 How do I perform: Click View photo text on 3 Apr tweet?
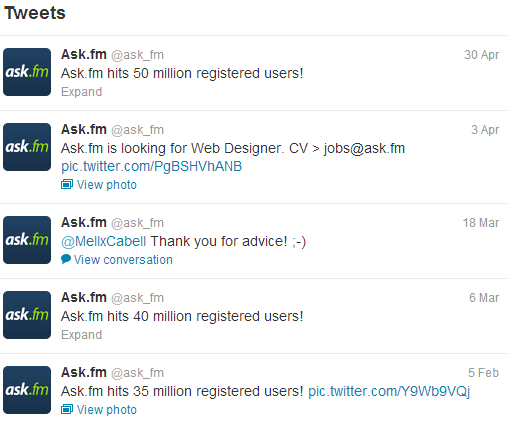tap(107, 185)
